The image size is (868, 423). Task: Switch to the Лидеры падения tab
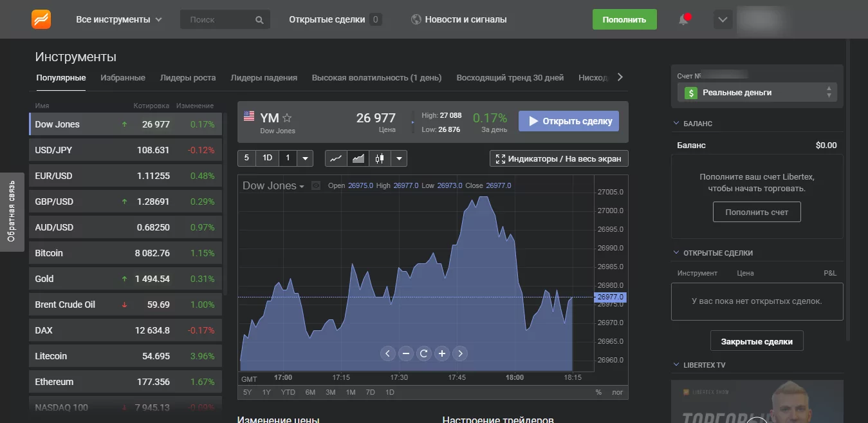point(264,78)
